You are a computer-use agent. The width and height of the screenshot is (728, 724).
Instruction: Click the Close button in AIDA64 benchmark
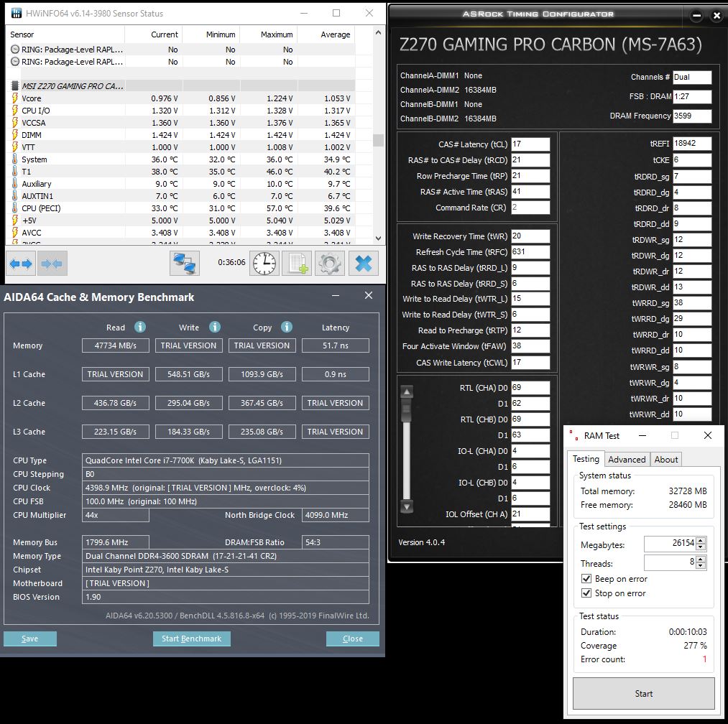[352, 639]
